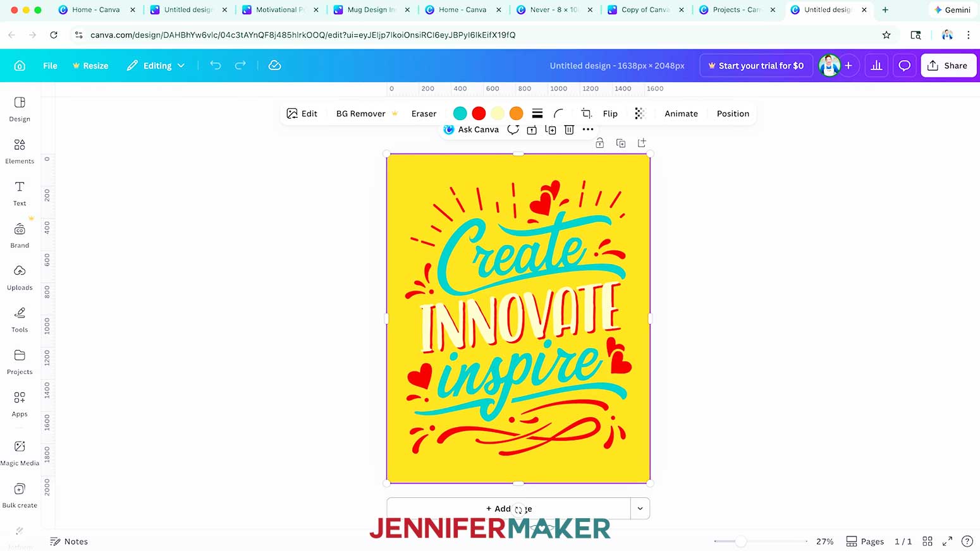
Task: Open Notes panel
Action: pyautogui.click(x=69, y=542)
